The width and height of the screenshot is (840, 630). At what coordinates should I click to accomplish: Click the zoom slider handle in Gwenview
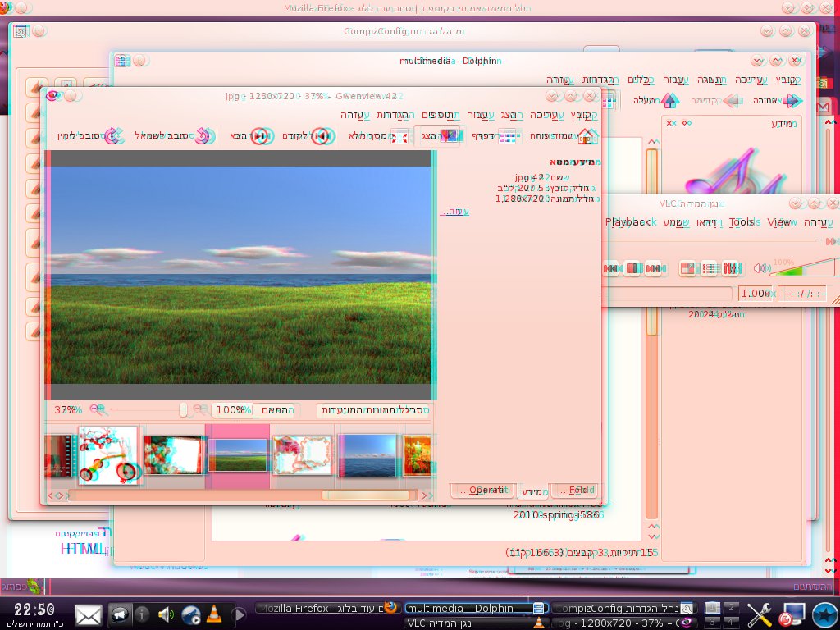coord(183,410)
